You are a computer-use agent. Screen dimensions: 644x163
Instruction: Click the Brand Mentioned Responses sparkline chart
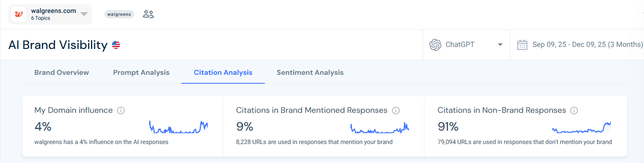point(380,129)
